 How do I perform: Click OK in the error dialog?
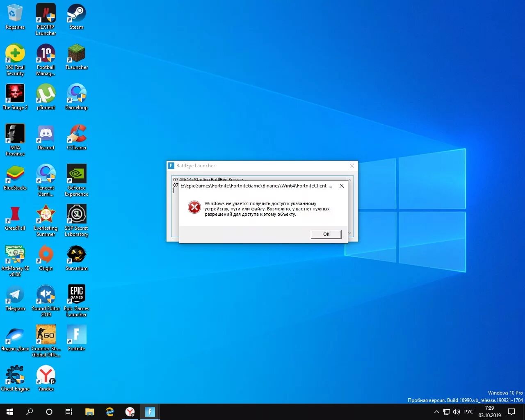click(x=326, y=234)
